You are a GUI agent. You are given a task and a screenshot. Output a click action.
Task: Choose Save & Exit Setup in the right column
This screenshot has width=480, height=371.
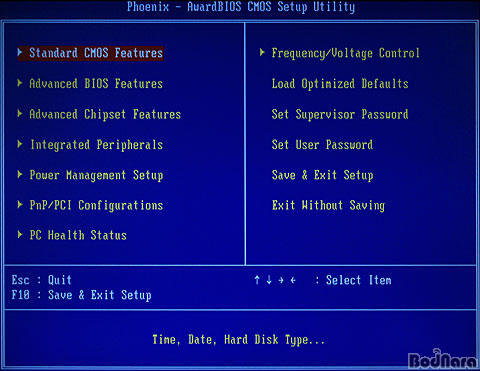pyautogui.click(x=322, y=175)
